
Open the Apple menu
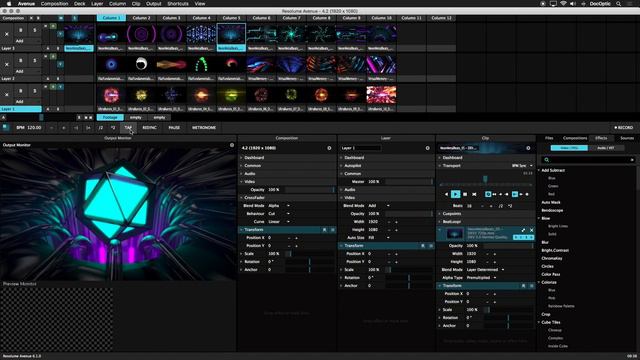tap(9, 4)
